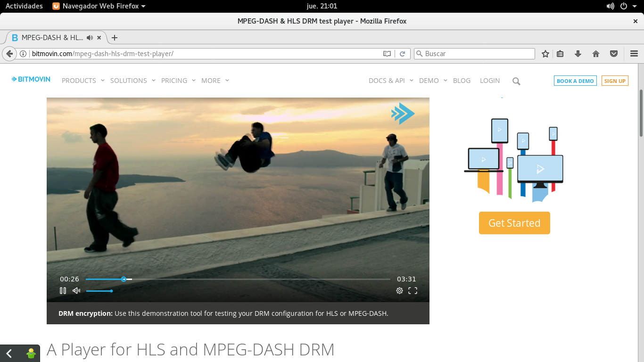Focus the Buscar search field

click(475, 54)
